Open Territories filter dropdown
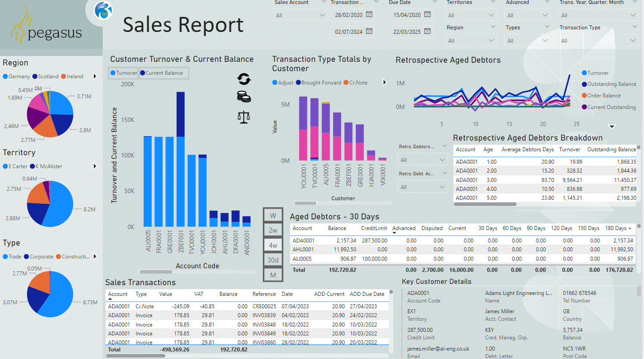The width and height of the screenshot is (644, 359). (x=471, y=15)
